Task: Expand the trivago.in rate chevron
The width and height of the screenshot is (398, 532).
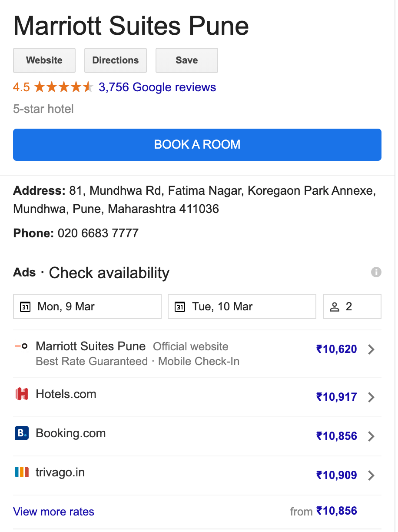Action: coord(371,475)
